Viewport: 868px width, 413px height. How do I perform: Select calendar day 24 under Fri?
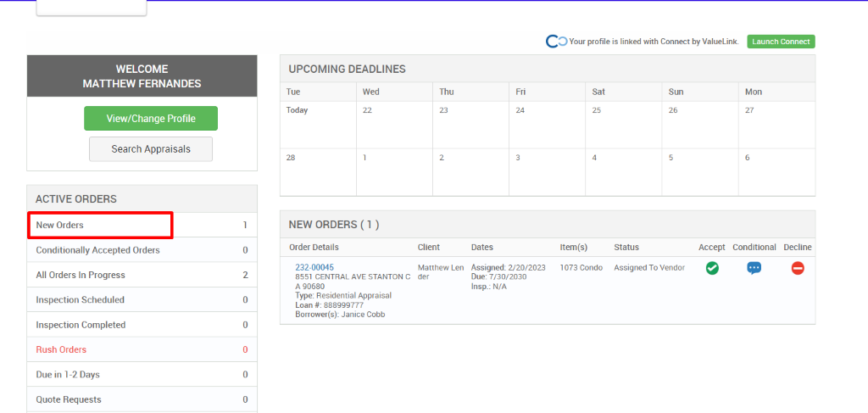point(548,125)
